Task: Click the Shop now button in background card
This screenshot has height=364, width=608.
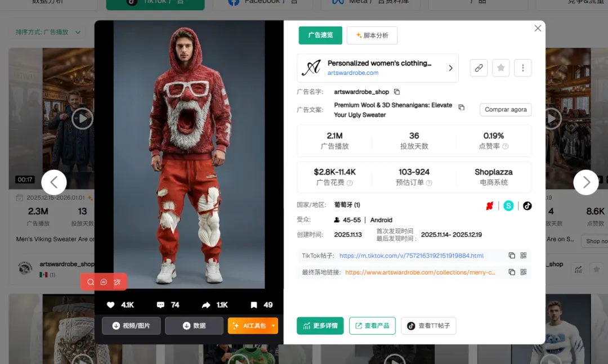Action: [x=594, y=241]
